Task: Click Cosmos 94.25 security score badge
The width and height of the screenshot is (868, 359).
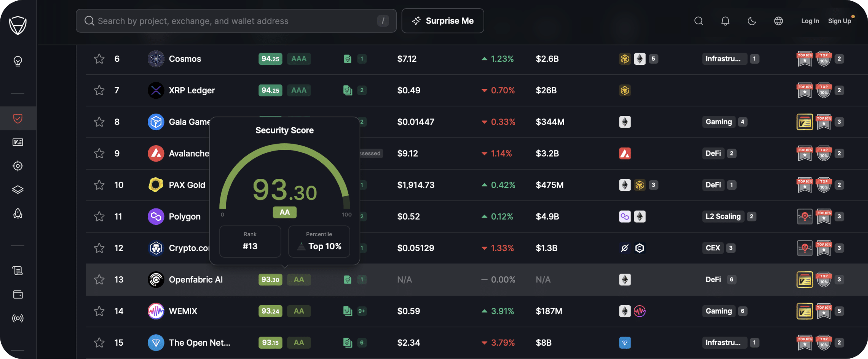Action: [x=270, y=59]
